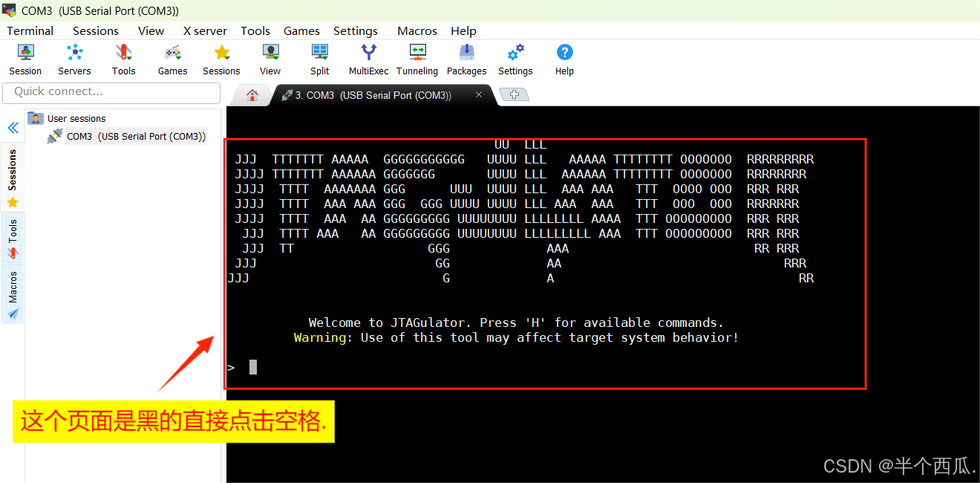
Task: Close the COM3 terminal tab
Action: pyautogui.click(x=479, y=94)
